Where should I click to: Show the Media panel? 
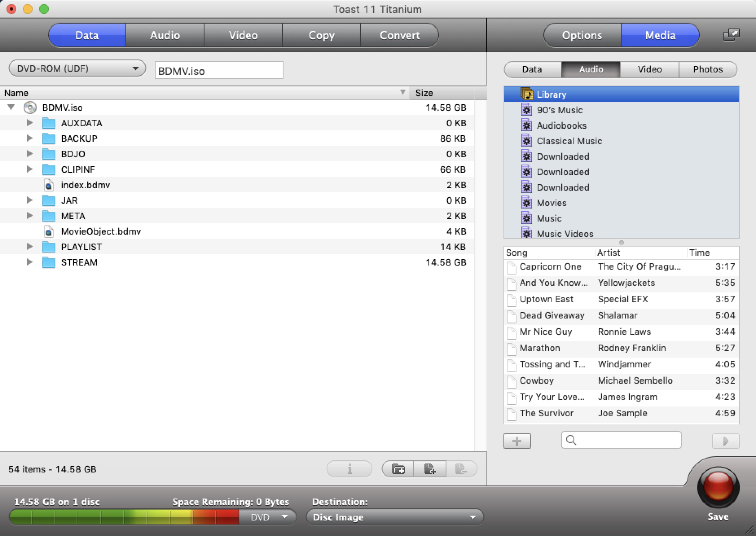pos(660,35)
